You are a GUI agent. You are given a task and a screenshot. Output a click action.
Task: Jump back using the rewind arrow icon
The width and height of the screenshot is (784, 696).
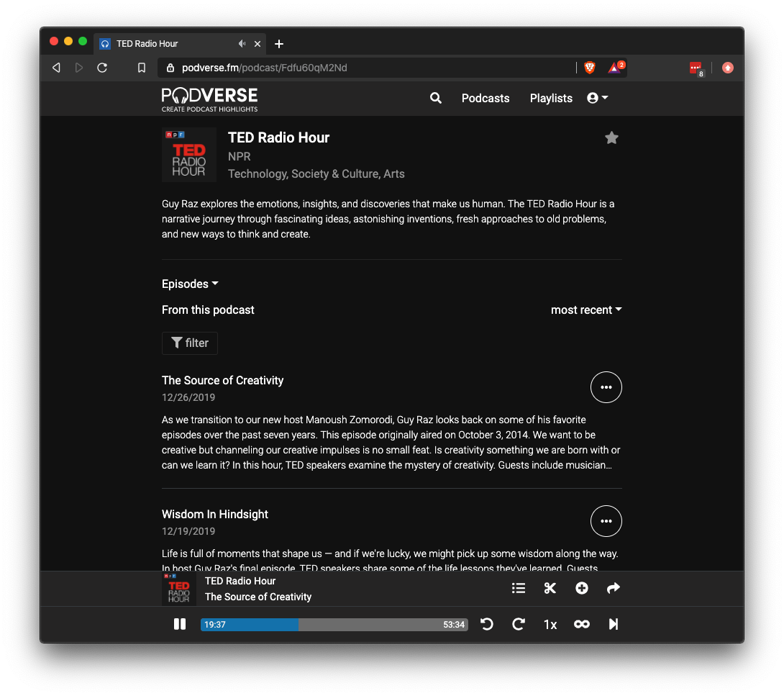click(487, 625)
